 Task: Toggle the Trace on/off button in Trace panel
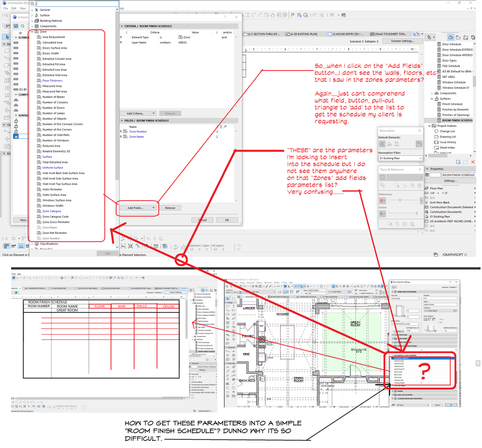coord(383,177)
